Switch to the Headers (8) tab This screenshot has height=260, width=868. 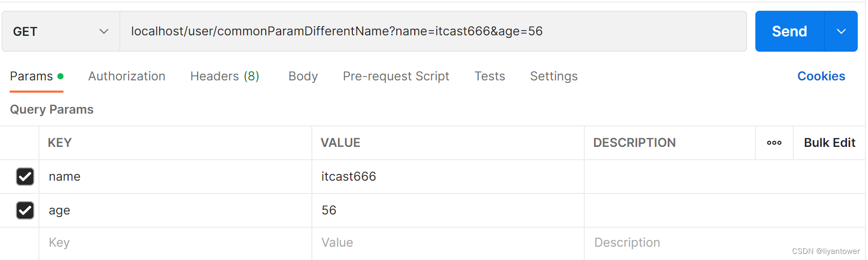click(x=225, y=76)
